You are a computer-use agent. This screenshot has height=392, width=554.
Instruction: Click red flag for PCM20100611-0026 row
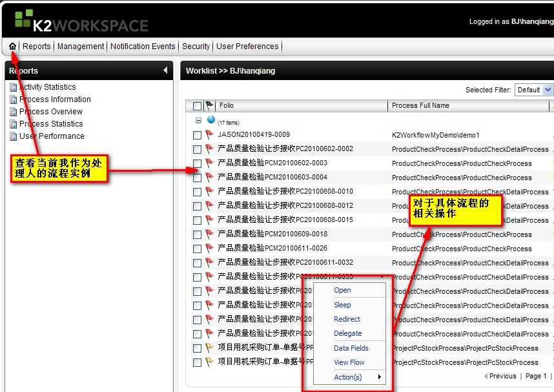(x=209, y=248)
